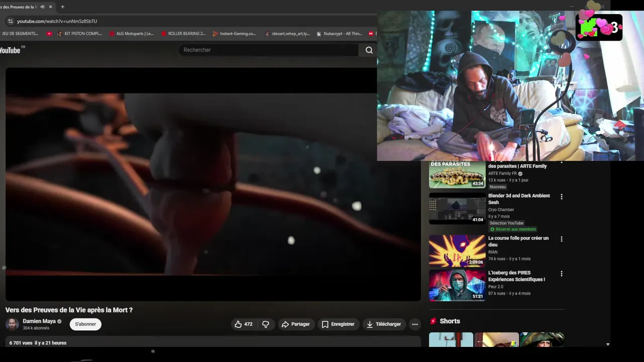Viewport: 644px width, 362px height.
Task: Open options menu for Blender 3d video
Action: click(x=561, y=197)
